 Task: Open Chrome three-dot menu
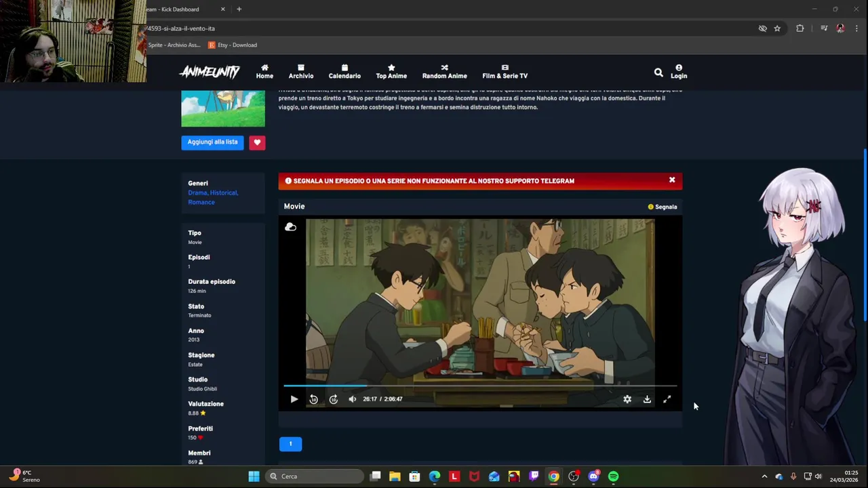point(856,28)
